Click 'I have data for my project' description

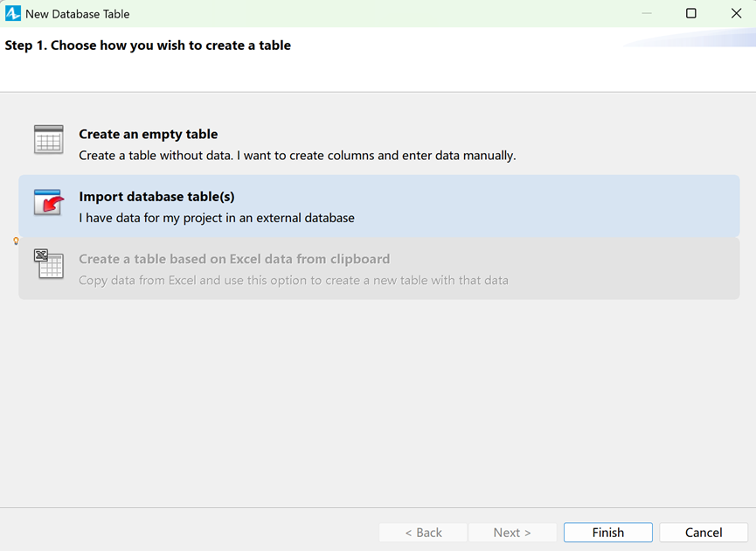point(217,218)
